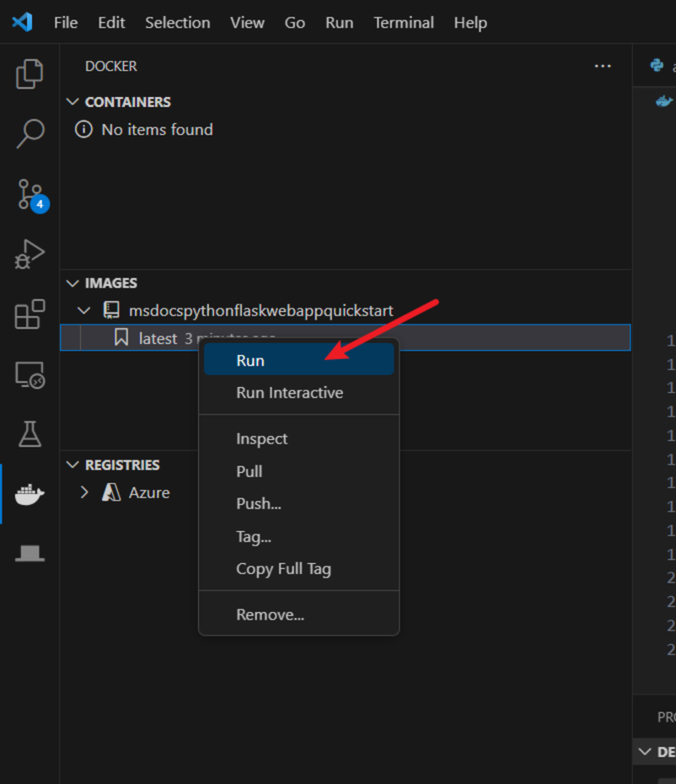The height and width of the screenshot is (784, 676).
Task: Open the Edit menu
Action: click(x=111, y=23)
